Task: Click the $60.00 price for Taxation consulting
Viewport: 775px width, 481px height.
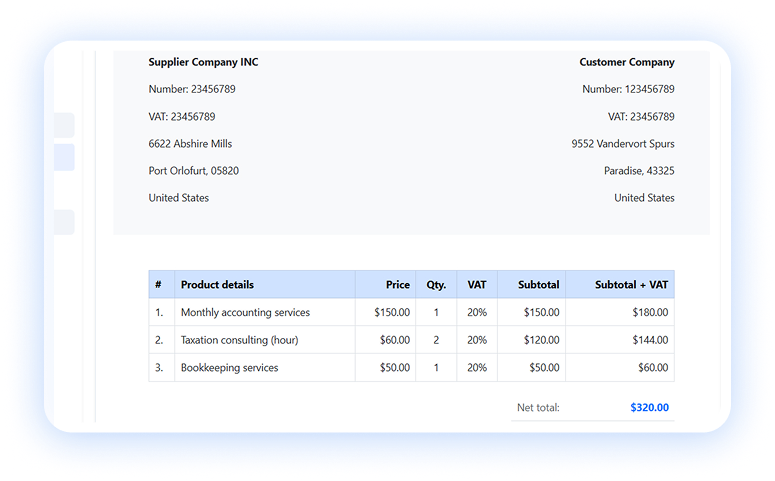Action: pyautogui.click(x=394, y=340)
